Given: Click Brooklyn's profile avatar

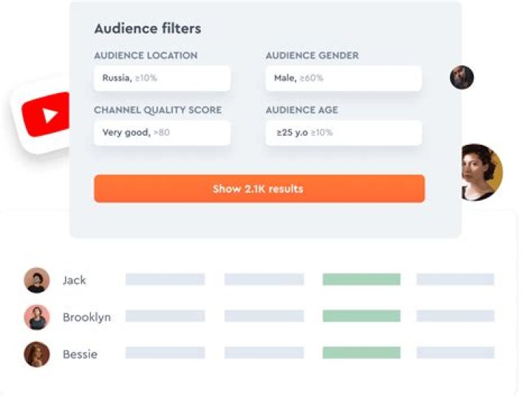Looking at the screenshot, I should pos(36,317).
